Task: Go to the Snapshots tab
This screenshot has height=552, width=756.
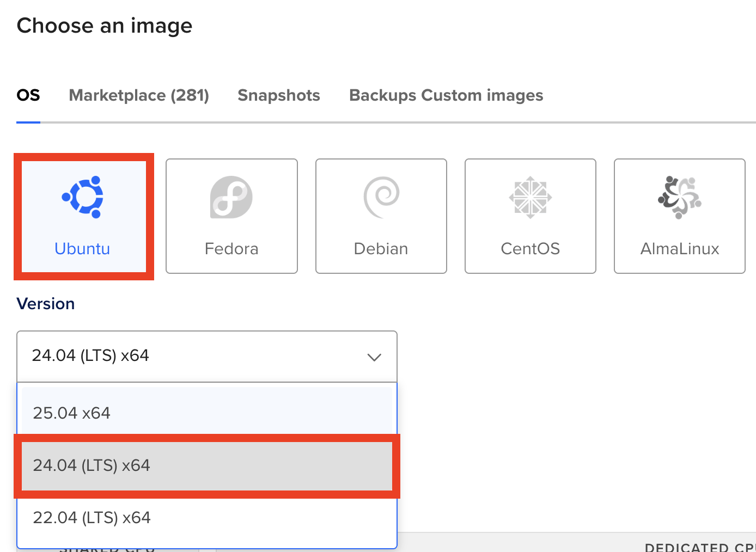Action: (279, 95)
